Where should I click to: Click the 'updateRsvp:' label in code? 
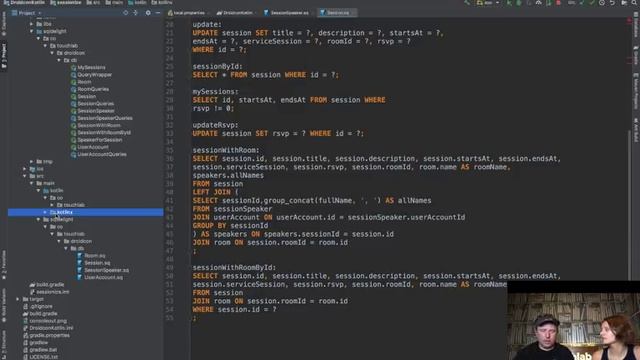tap(215, 125)
